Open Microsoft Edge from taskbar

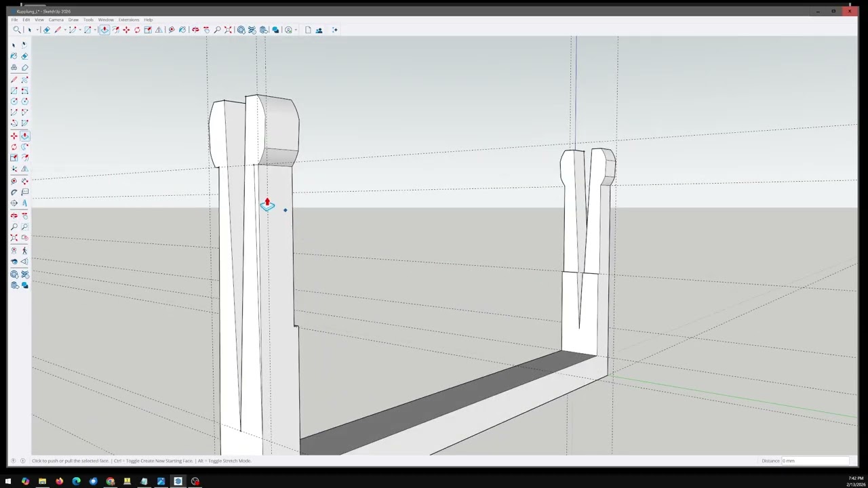click(76, 481)
